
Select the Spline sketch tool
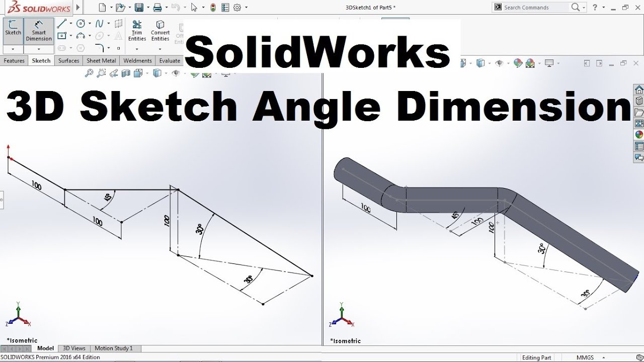pyautogui.click(x=99, y=24)
